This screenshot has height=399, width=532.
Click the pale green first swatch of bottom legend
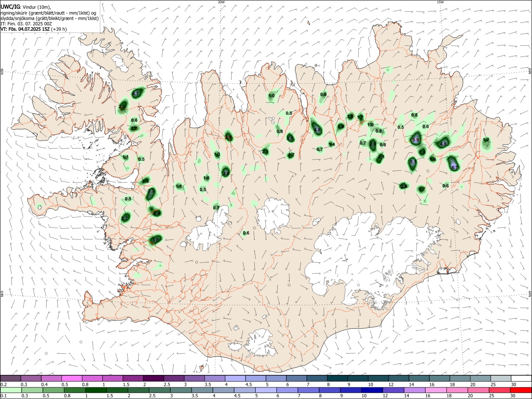[x=10, y=390]
